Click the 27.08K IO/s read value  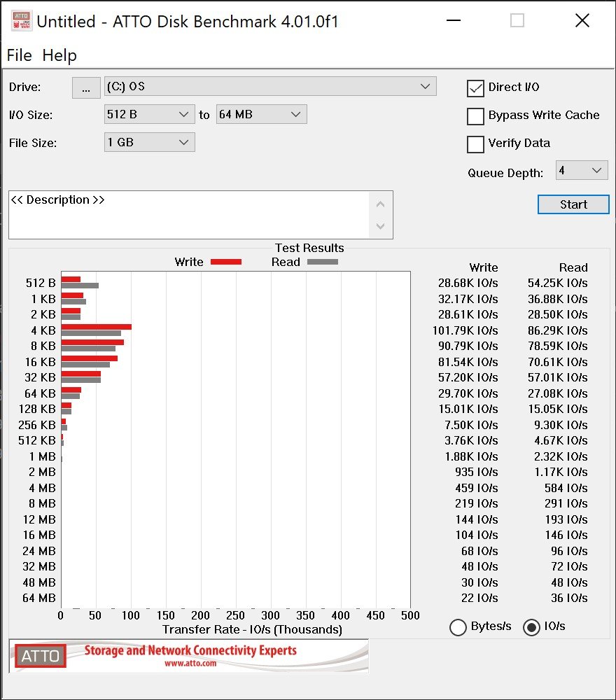pyautogui.click(x=557, y=393)
